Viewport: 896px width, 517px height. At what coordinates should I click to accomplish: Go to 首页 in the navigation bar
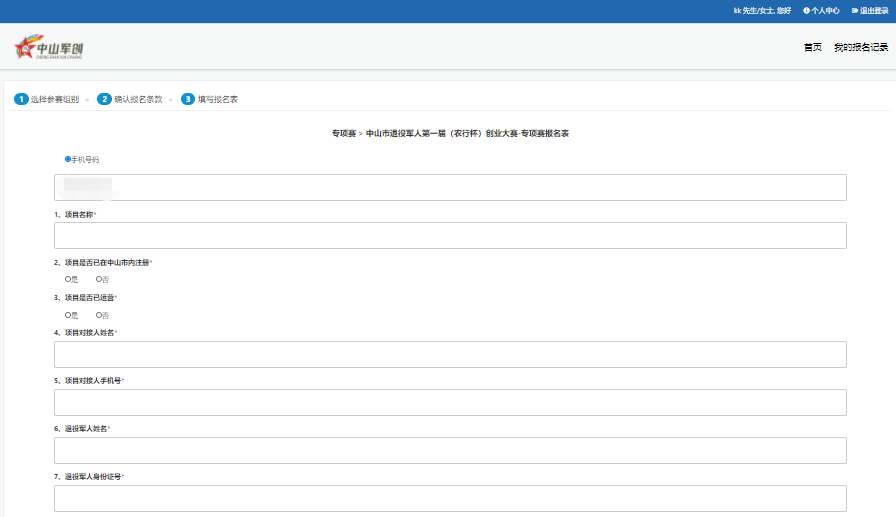(x=812, y=47)
